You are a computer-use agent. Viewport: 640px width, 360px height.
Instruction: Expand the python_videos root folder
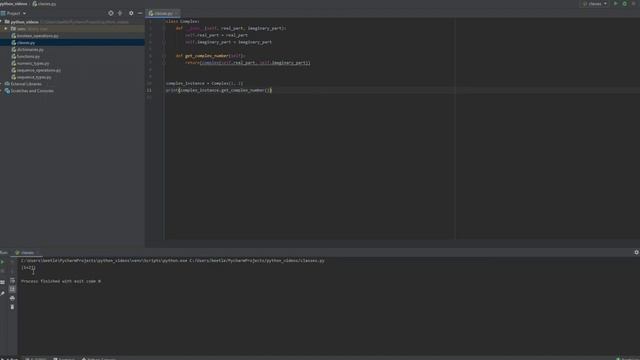(2, 22)
